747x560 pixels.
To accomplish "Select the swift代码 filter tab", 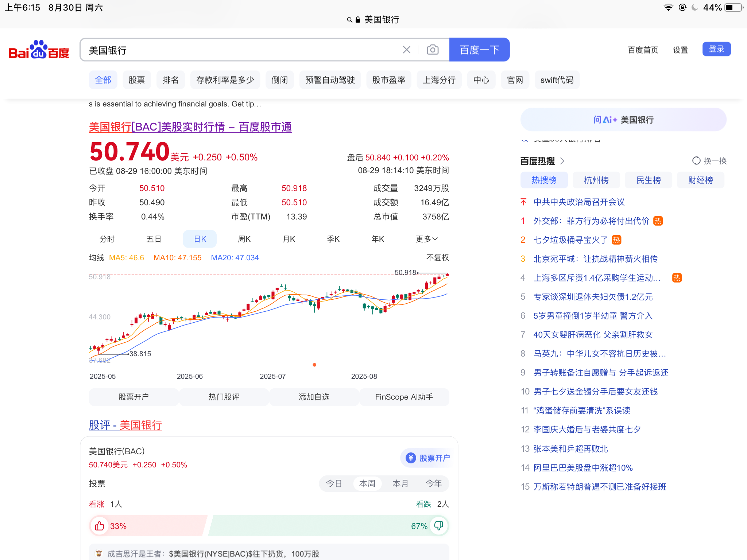I will [557, 80].
